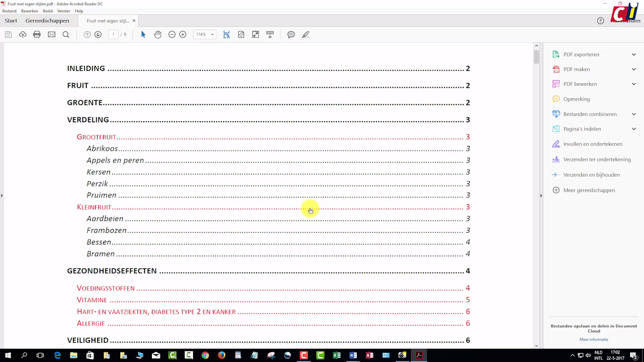
Task: Click Meer gereedschappen in the side panel
Action: (589, 190)
